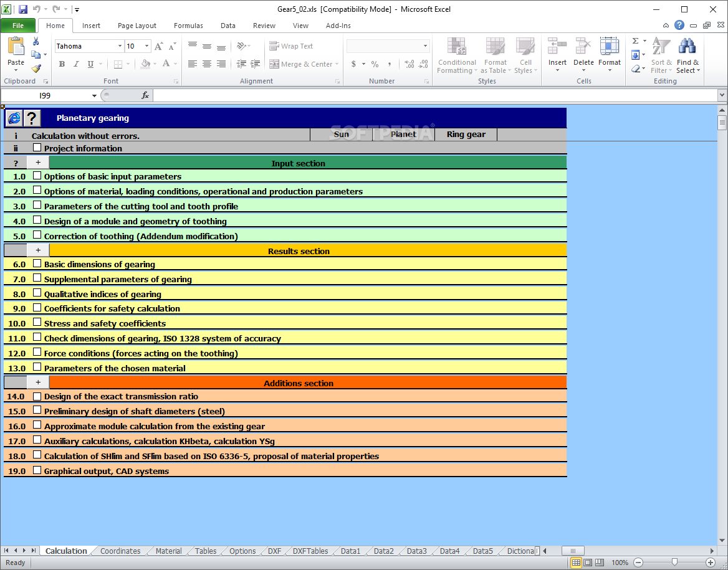Increase font size with Grow Font

point(158,46)
